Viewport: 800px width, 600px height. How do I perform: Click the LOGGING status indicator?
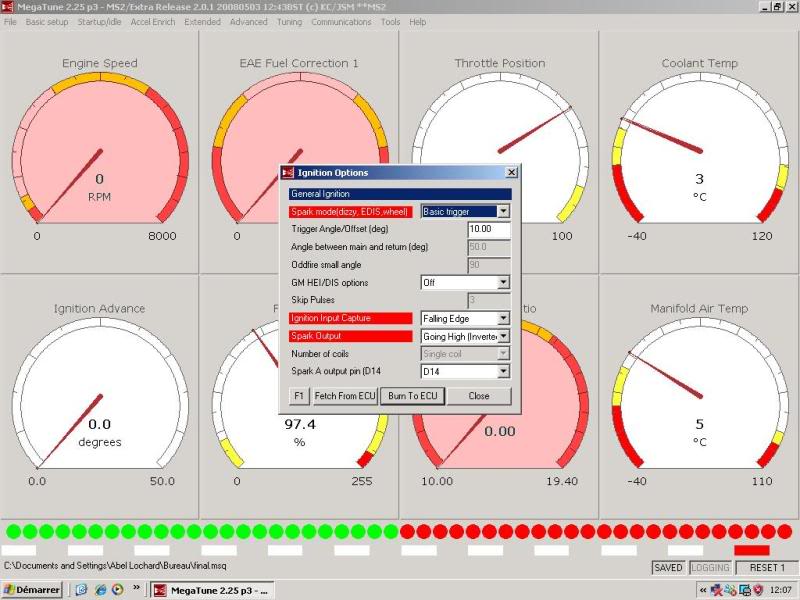(x=710, y=567)
